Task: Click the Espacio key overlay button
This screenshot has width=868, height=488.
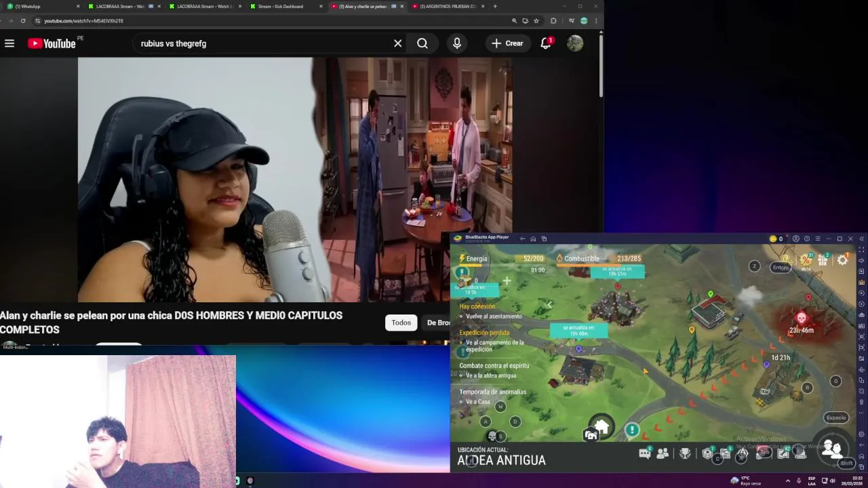Action: coord(835,418)
